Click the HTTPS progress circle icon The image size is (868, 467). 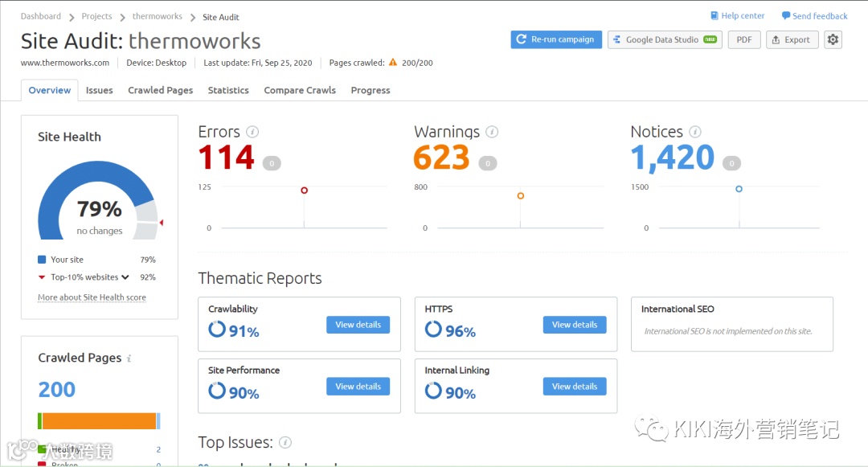433,329
